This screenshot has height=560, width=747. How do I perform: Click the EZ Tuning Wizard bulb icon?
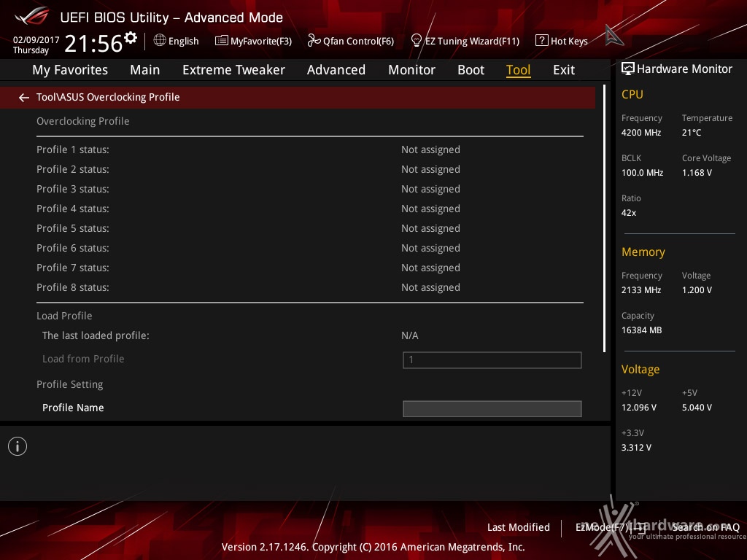(x=416, y=41)
